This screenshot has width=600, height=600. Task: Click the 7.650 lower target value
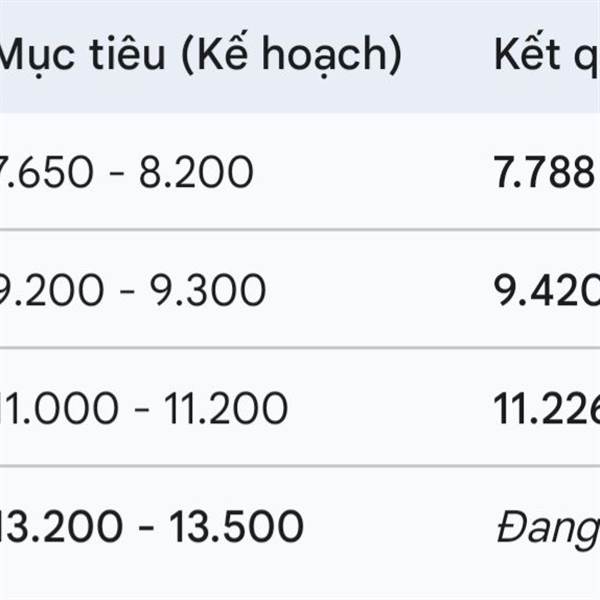[50, 173]
